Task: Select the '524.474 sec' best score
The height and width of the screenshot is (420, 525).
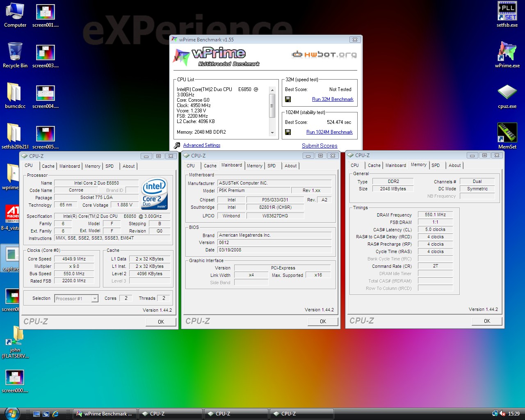Action: click(339, 122)
